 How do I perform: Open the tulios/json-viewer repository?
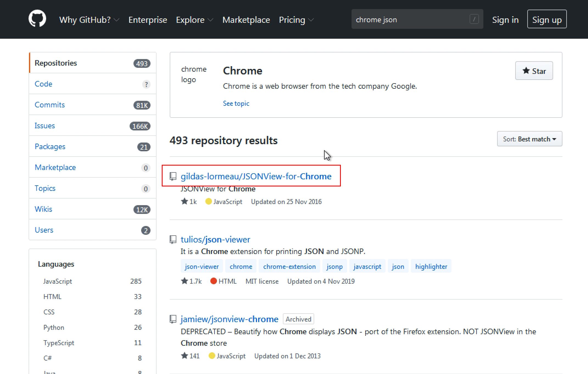pos(215,239)
